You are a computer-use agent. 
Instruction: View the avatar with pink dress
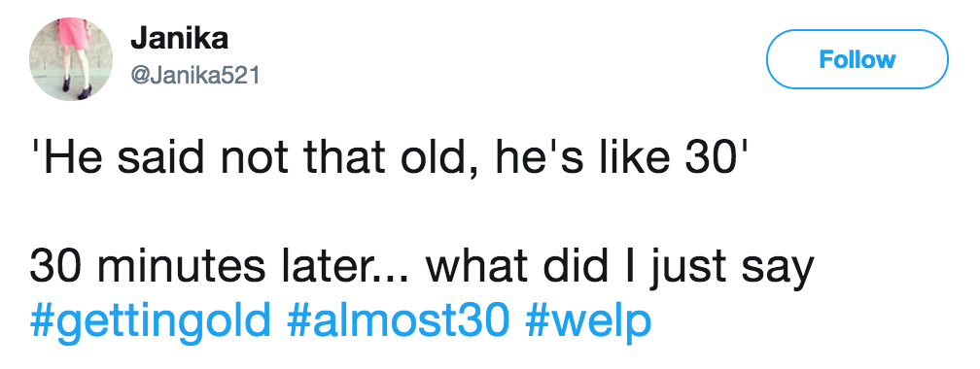[x=71, y=59]
